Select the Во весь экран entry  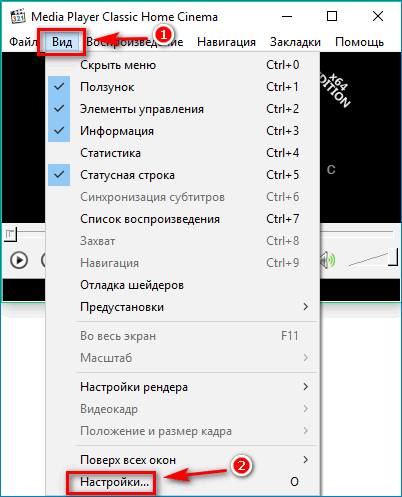[x=183, y=336]
